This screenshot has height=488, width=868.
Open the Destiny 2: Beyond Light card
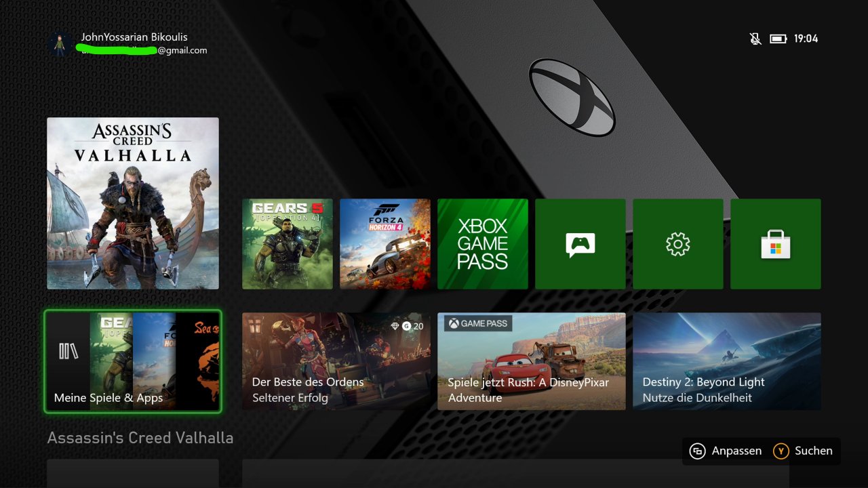[x=727, y=361]
